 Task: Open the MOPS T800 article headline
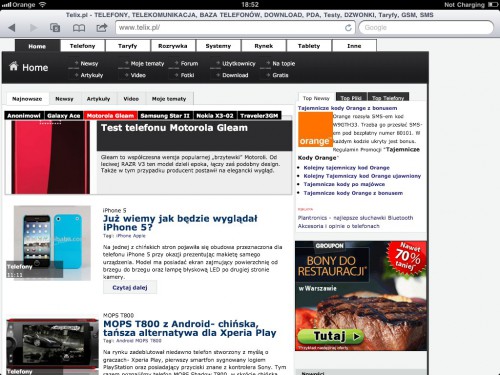(190, 328)
